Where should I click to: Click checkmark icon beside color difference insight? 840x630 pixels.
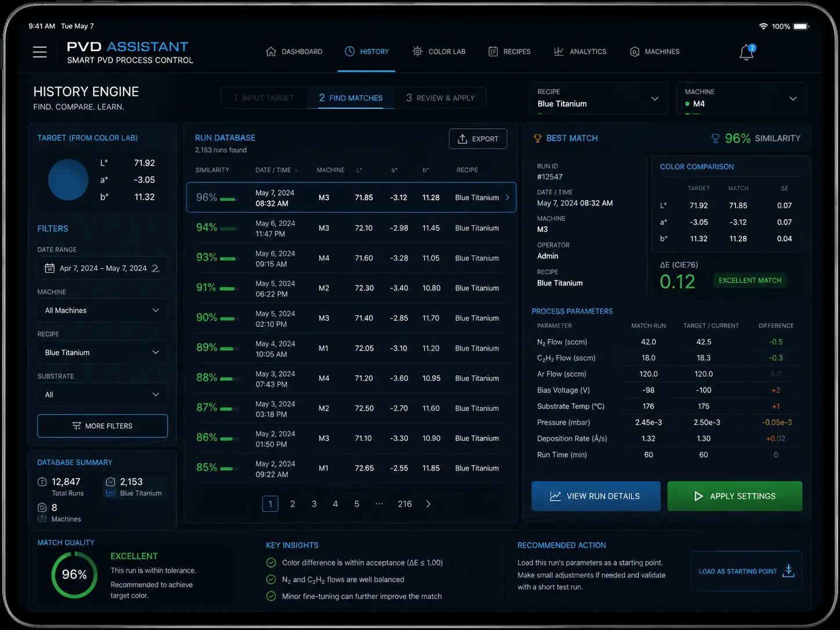pos(271,563)
